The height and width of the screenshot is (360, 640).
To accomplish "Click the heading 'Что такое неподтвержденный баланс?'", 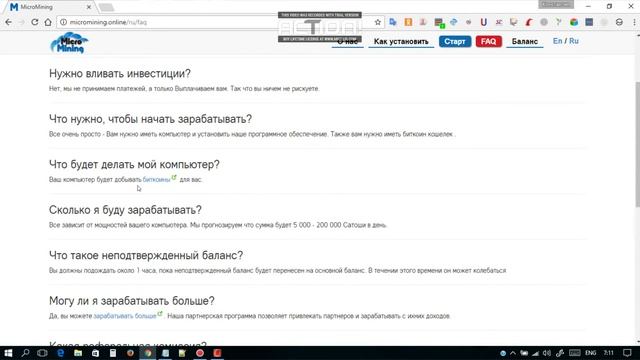I will click(146, 256).
